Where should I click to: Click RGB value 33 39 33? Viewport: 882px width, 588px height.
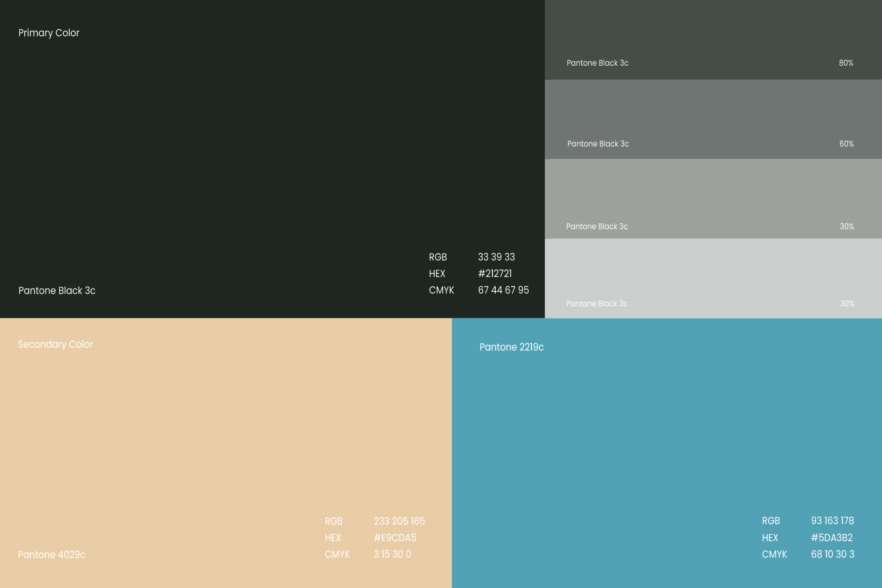pos(496,257)
